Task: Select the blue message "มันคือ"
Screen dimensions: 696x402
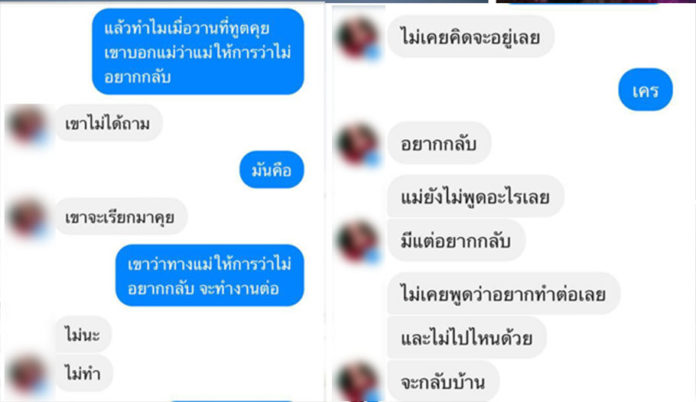Action: pyautogui.click(x=272, y=170)
